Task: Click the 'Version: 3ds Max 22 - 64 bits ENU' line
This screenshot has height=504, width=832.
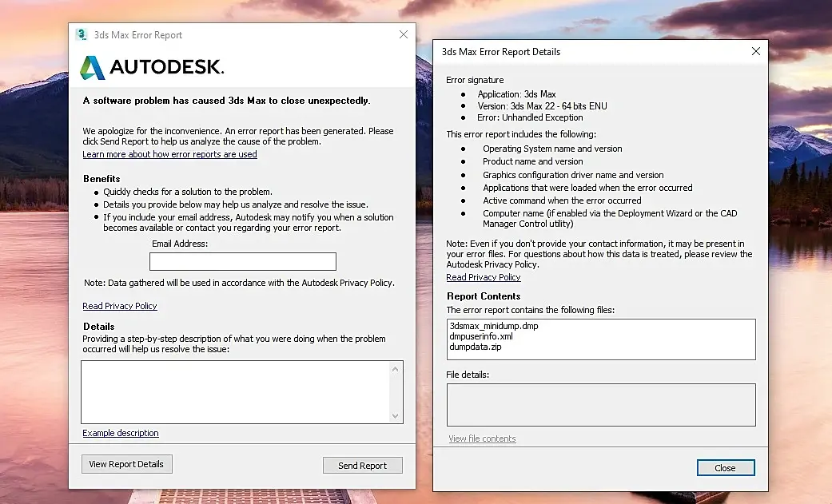Action: [x=543, y=106]
